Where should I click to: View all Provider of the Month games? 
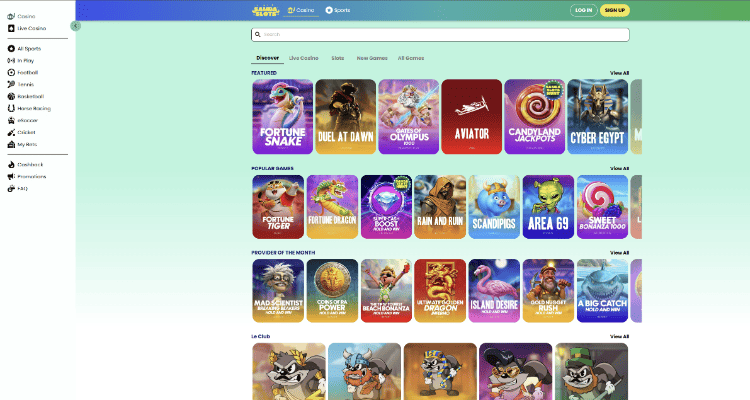point(619,253)
